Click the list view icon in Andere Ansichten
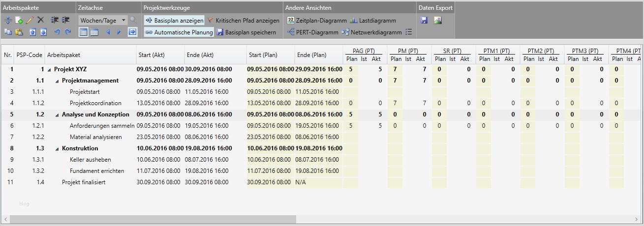This screenshot has width=644, height=226. click(409, 32)
